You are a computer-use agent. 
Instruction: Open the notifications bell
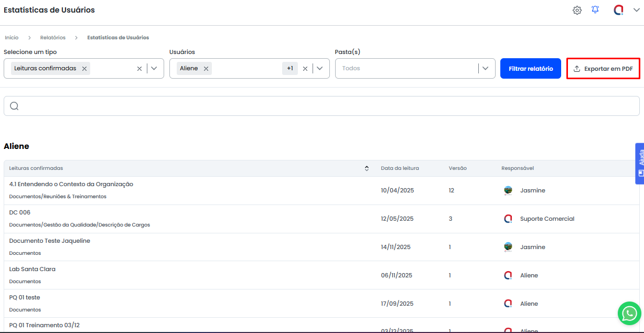pos(595,10)
